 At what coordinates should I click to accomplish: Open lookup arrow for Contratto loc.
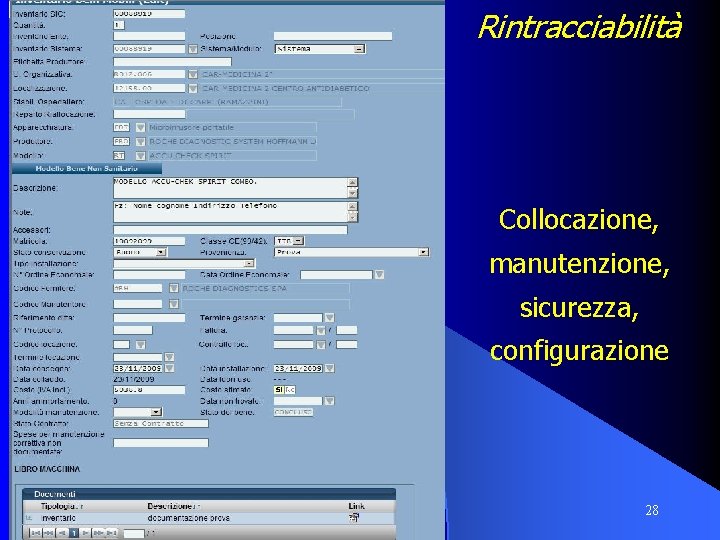(x=321, y=344)
